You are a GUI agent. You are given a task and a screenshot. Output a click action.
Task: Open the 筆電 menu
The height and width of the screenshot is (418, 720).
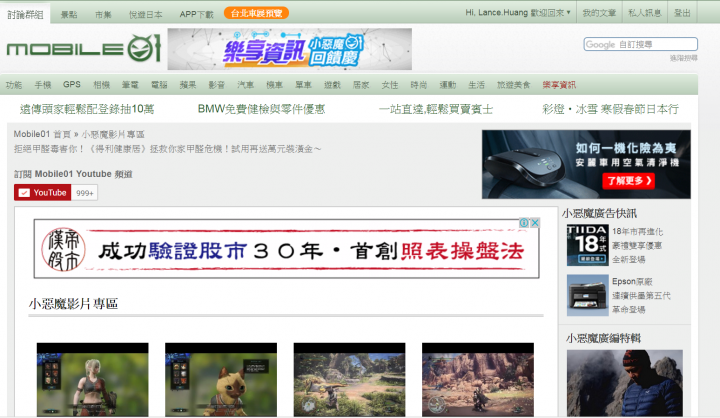(x=130, y=85)
